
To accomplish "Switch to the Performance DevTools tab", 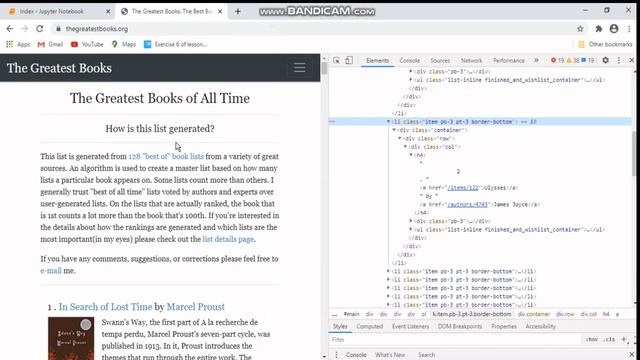I will (509, 60).
